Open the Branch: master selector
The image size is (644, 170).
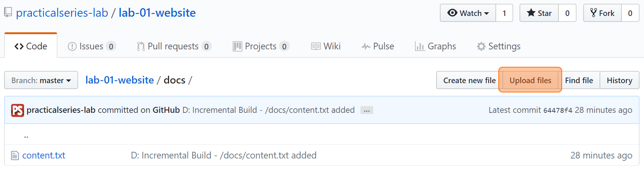pyautogui.click(x=41, y=80)
